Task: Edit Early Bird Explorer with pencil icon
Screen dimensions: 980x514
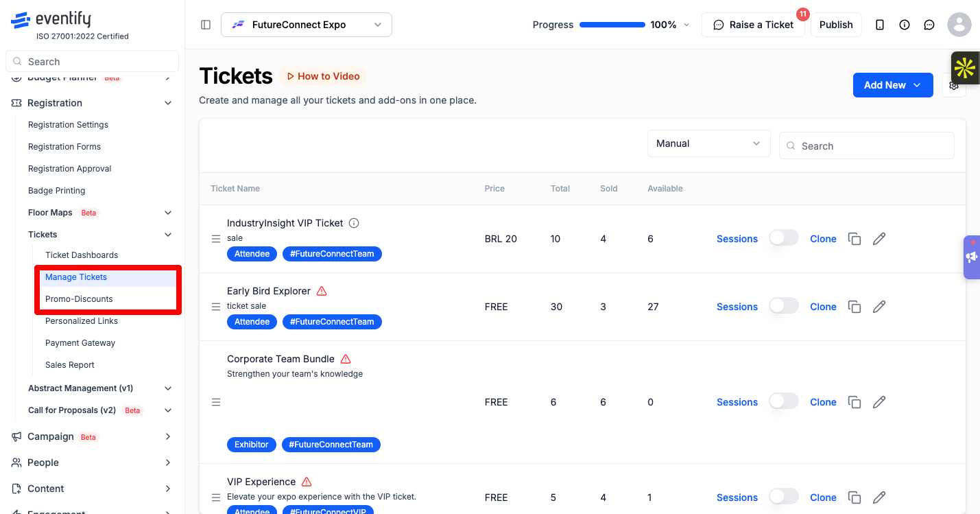Action: (x=879, y=307)
